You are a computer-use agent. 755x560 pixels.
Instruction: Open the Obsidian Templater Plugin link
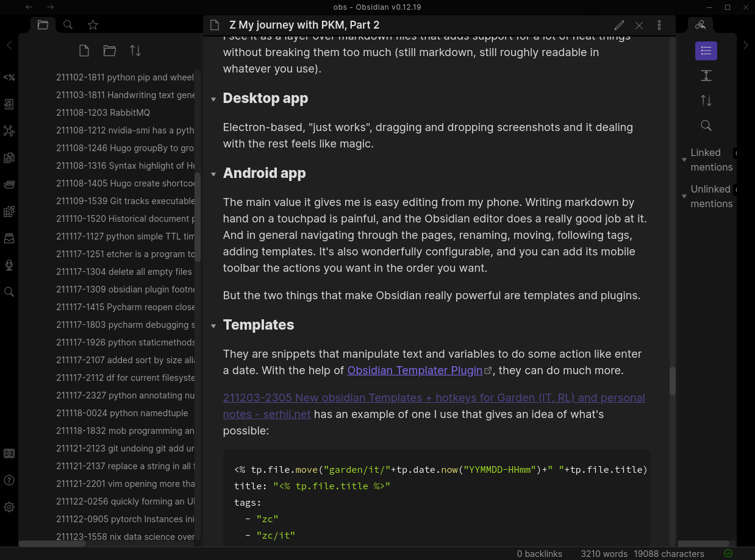pyautogui.click(x=415, y=370)
